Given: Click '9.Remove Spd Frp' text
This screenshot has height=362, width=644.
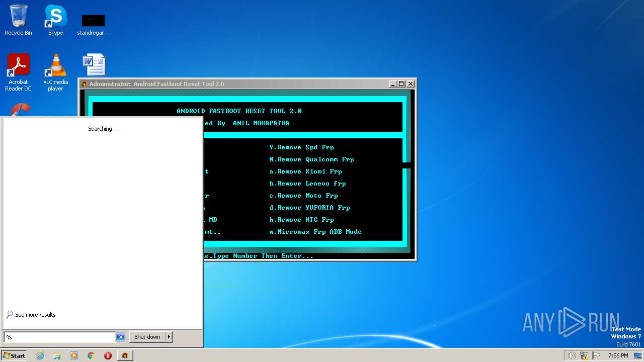Looking at the screenshot, I should coord(301,147).
